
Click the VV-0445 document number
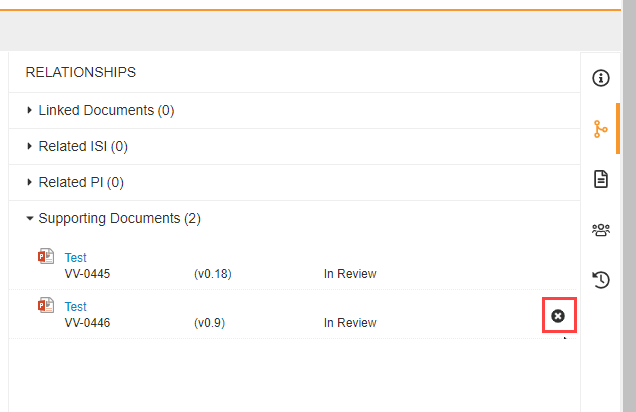[87, 274]
